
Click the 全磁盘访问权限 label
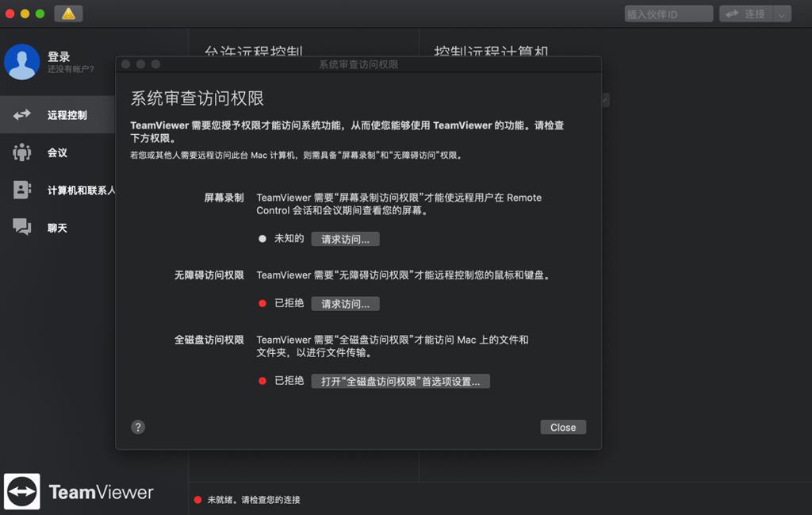[x=209, y=340]
